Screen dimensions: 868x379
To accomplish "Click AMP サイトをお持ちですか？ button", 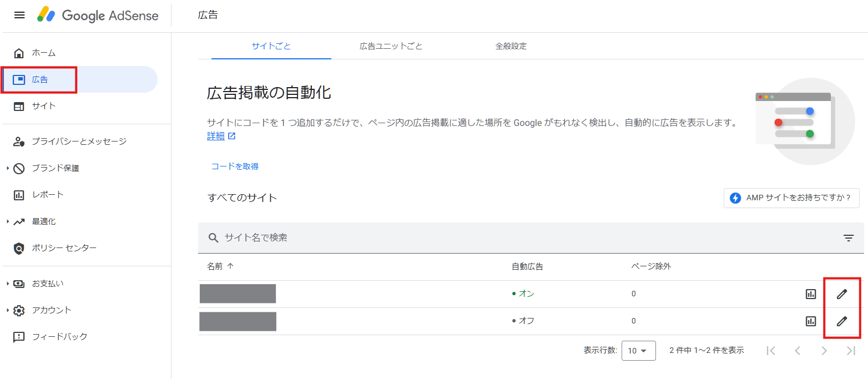I will point(791,198).
